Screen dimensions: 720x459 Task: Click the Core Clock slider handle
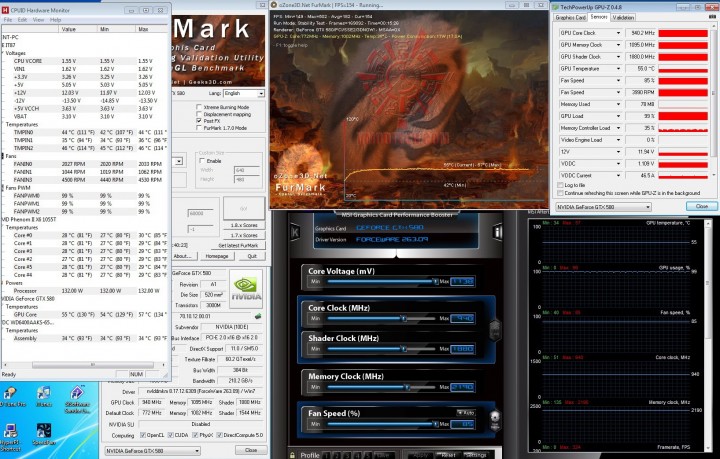tap(404, 318)
